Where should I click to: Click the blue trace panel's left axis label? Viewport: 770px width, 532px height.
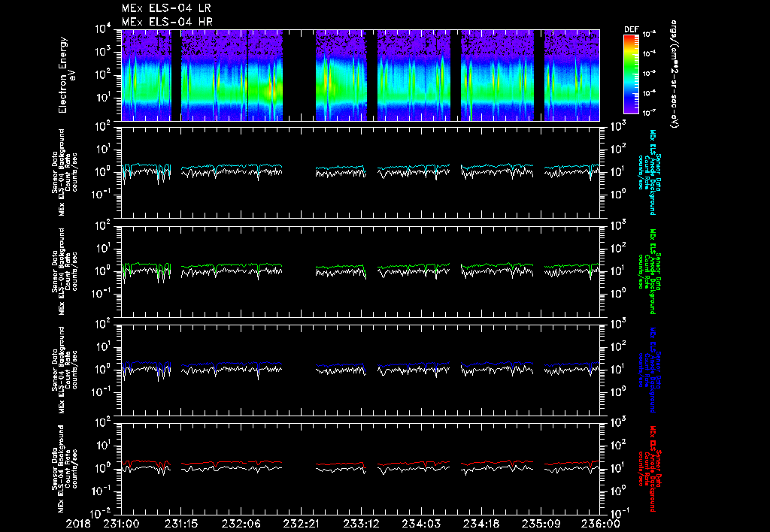[65, 370]
